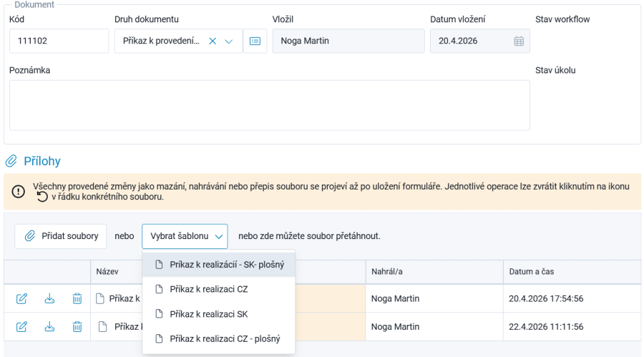
Task: Click into the Kód field 111102
Action: point(59,41)
